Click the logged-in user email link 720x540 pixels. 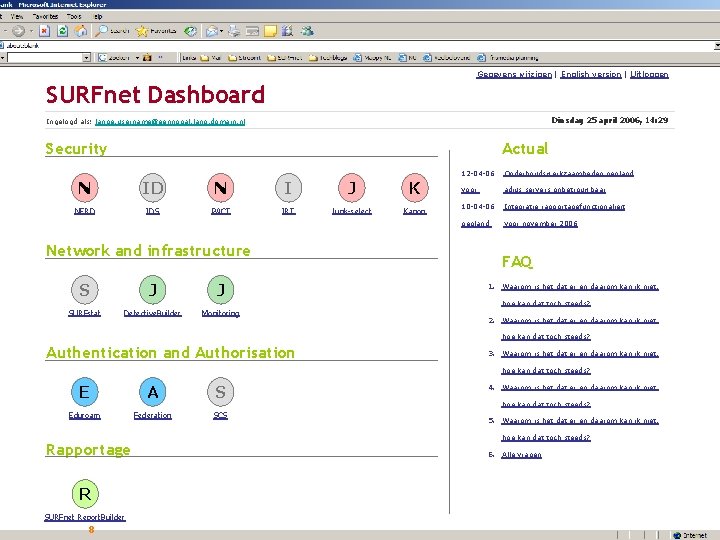point(170,122)
